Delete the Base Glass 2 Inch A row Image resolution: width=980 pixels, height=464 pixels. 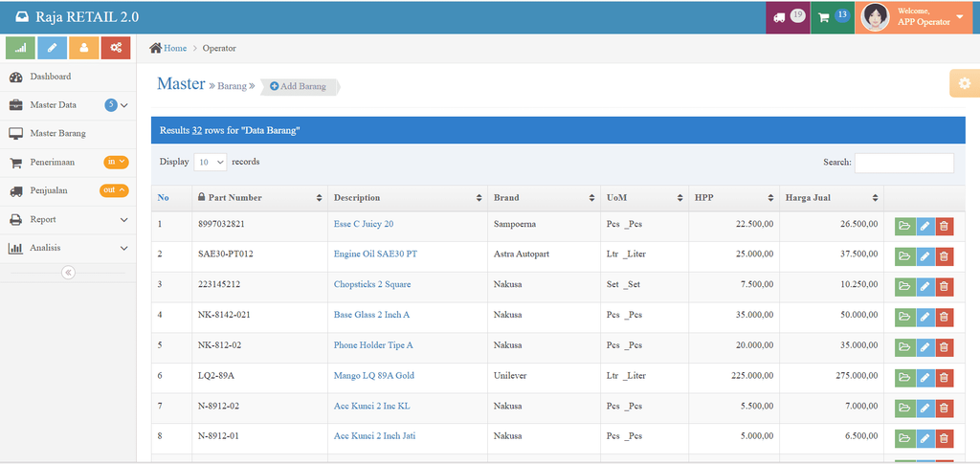click(945, 317)
